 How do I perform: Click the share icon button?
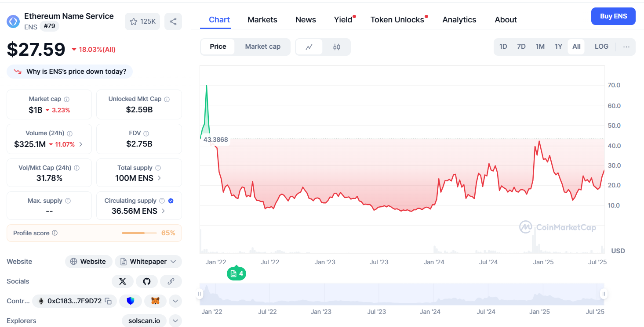point(173,22)
